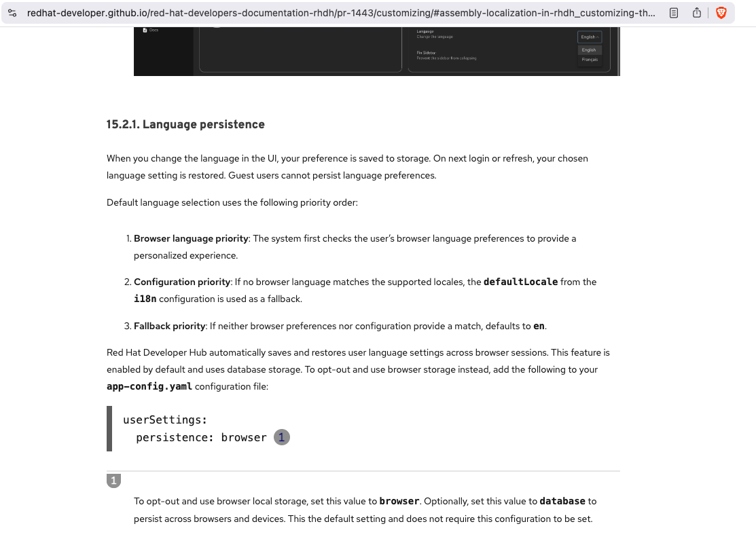Click the Configuration priority bold text

point(182,282)
